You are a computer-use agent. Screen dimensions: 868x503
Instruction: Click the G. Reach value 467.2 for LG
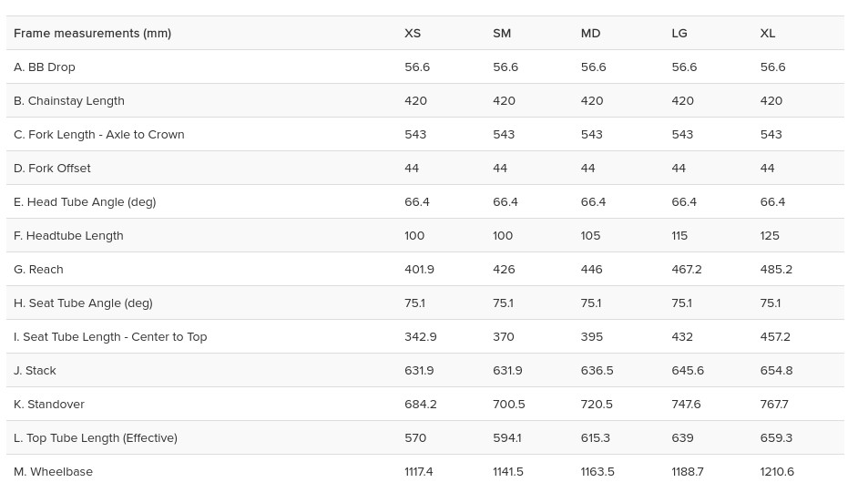(687, 270)
